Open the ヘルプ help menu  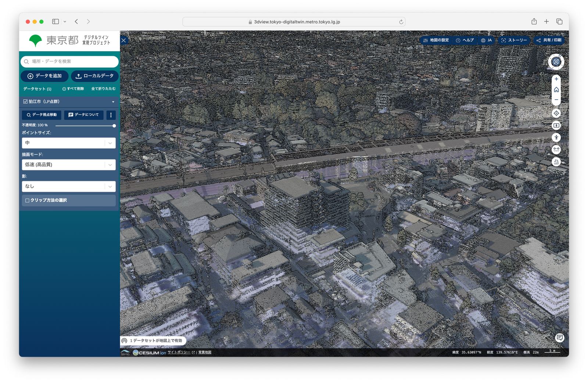point(465,40)
